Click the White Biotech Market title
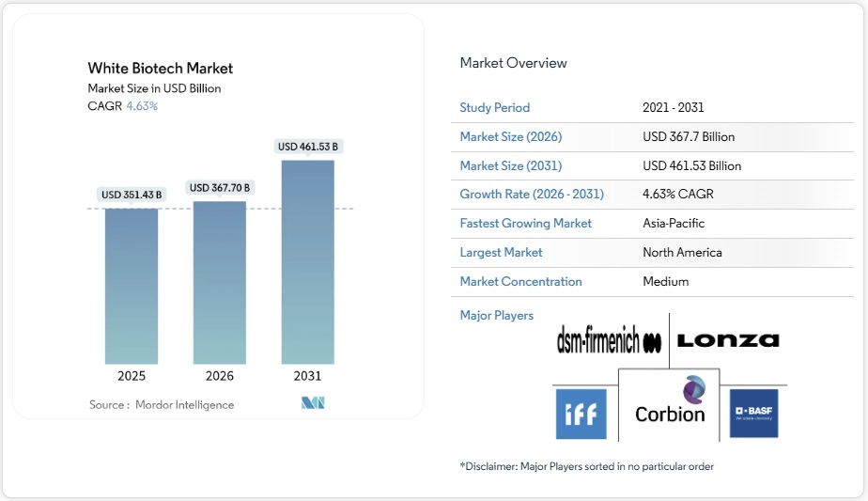 (160, 69)
